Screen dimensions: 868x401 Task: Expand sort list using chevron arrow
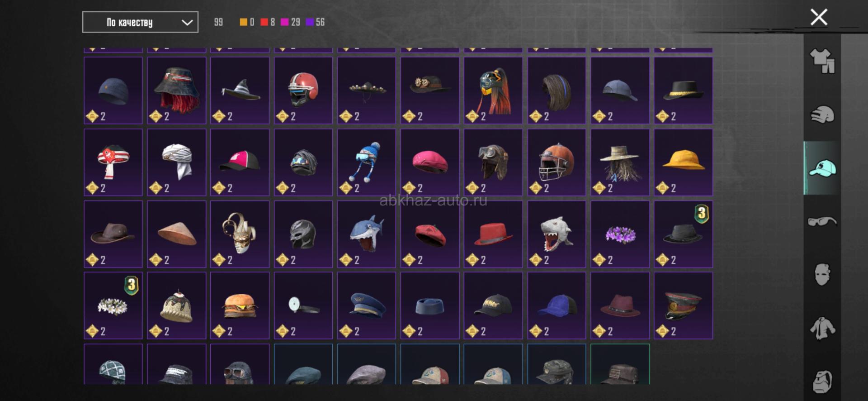187,22
